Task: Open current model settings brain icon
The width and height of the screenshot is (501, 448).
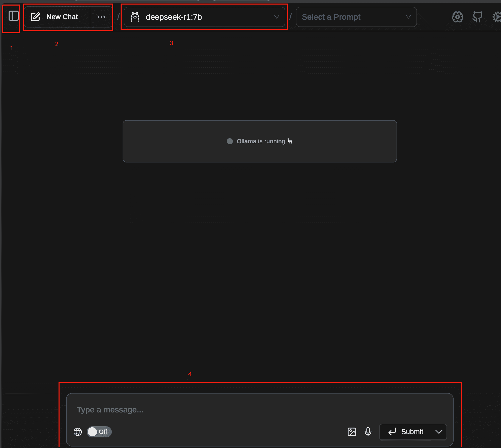Action: pos(457,17)
